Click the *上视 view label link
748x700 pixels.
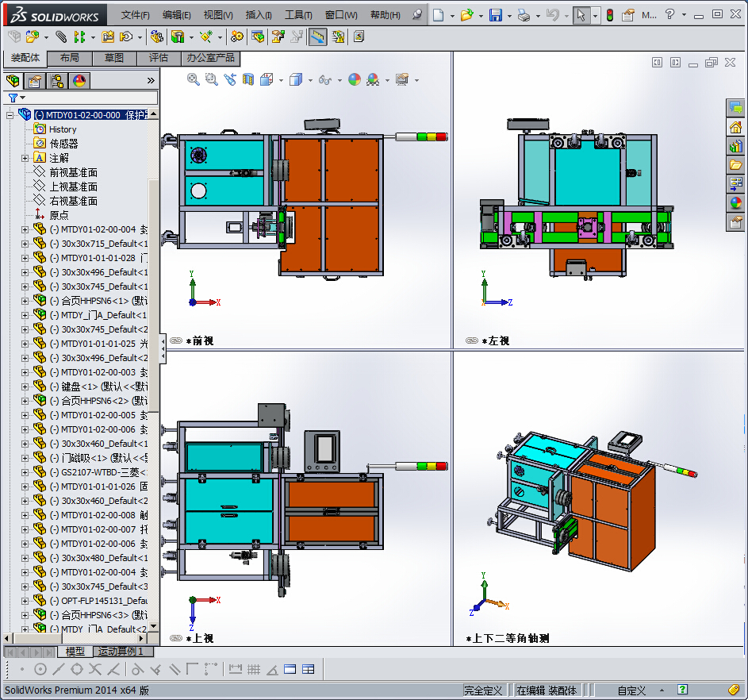199,638
